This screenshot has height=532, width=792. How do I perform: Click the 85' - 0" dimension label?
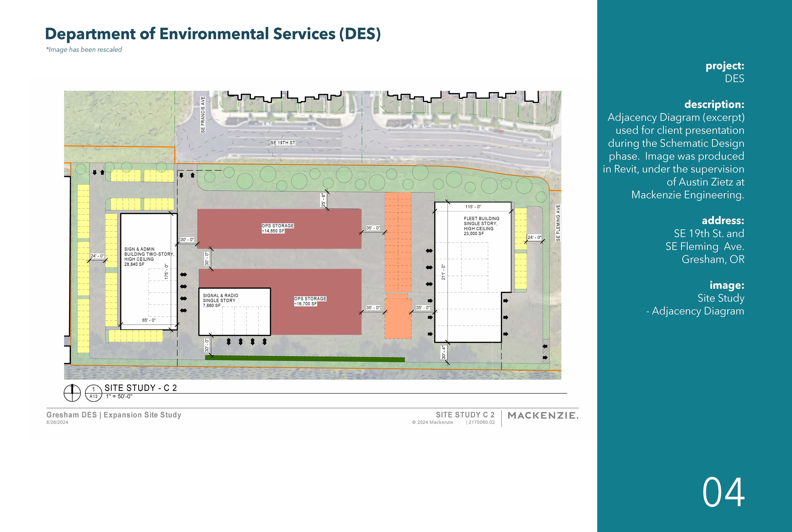149,320
